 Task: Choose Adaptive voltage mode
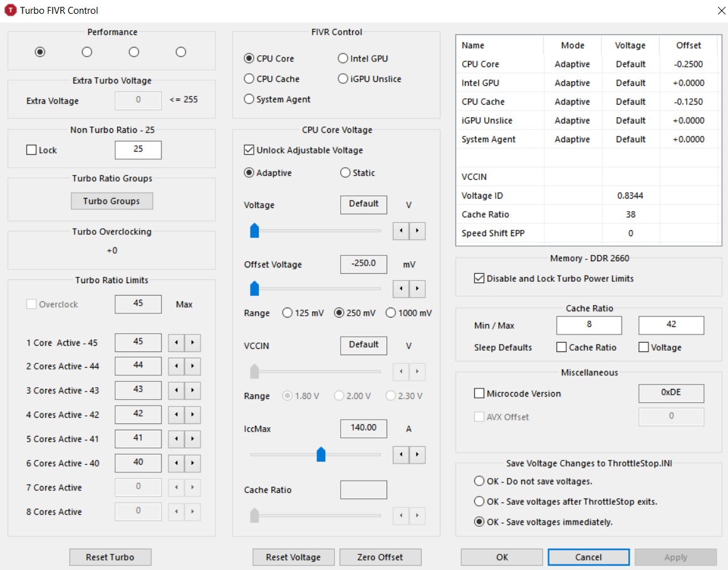click(x=249, y=173)
